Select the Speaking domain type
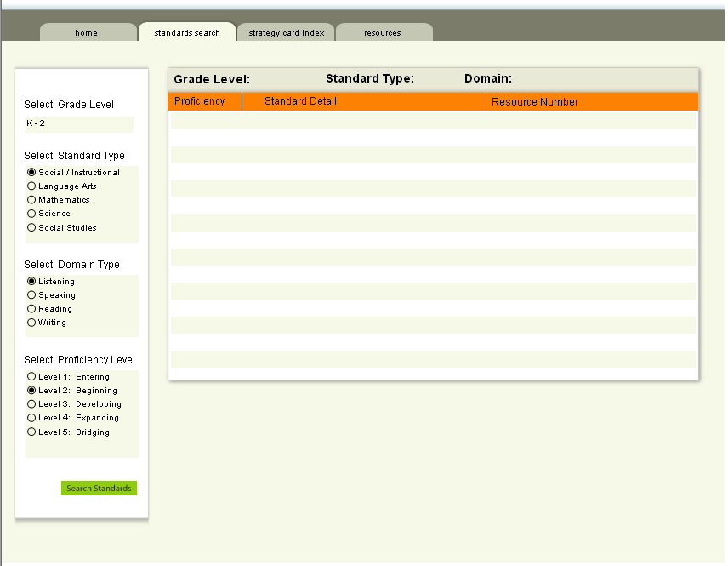The width and height of the screenshot is (728, 566). tap(31, 295)
